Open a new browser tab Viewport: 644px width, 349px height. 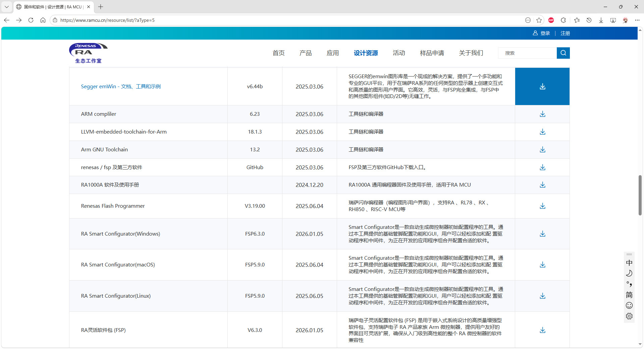pos(101,7)
